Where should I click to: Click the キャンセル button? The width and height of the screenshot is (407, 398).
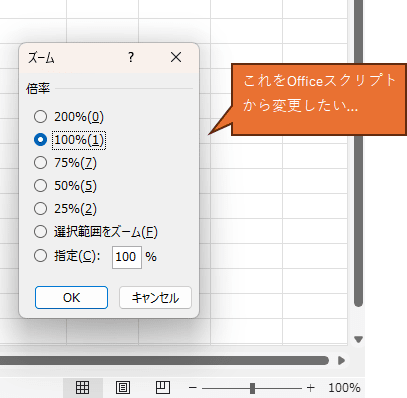(x=155, y=297)
